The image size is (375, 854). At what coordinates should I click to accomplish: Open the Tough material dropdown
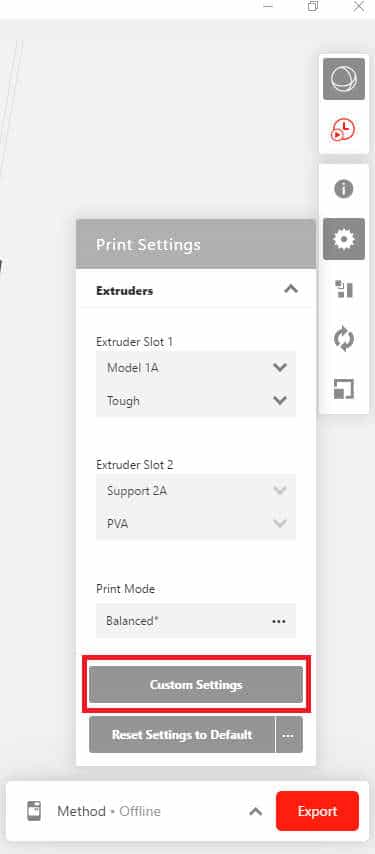[196, 401]
